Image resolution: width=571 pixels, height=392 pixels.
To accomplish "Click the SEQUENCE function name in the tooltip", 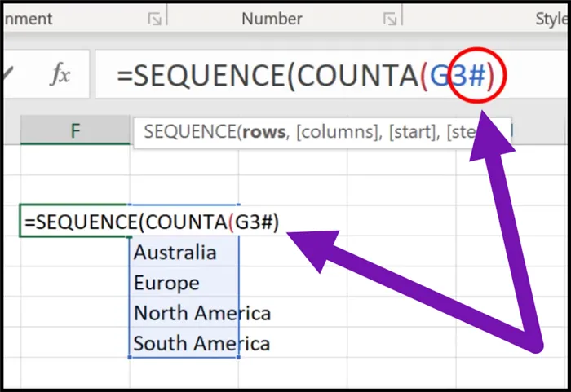I will 188,131.
